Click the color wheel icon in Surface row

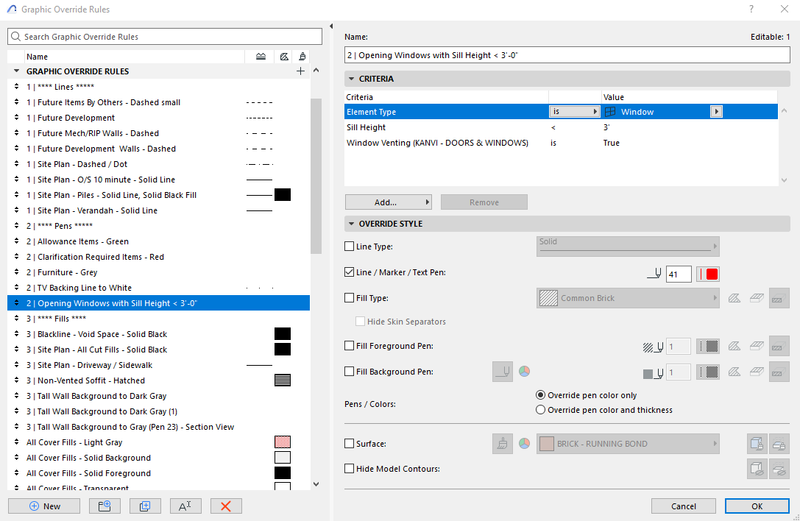coord(524,443)
